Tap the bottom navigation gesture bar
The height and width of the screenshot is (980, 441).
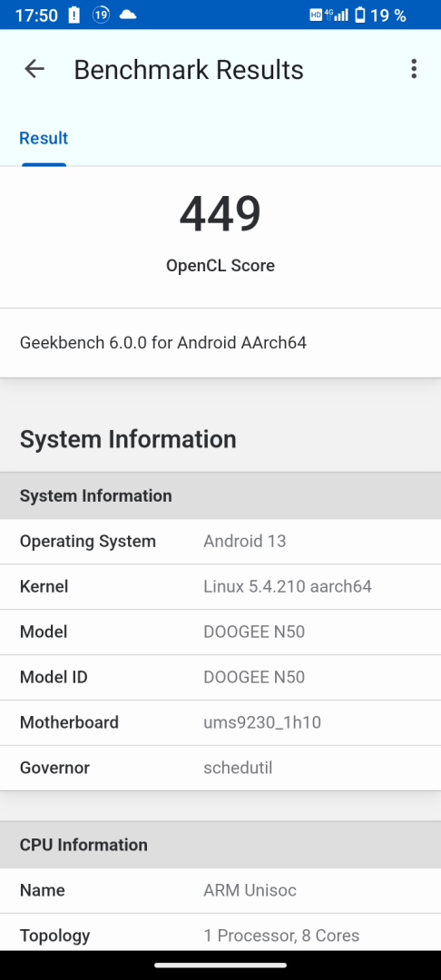coord(220,965)
